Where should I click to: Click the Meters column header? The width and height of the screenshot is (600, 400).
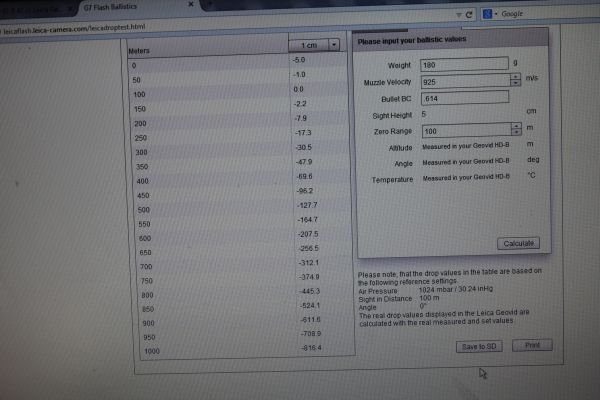[139, 51]
